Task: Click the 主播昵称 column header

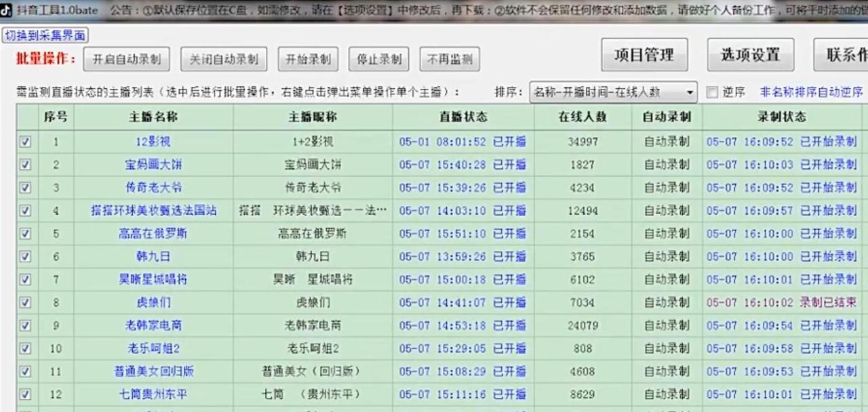Action: click(313, 117)
